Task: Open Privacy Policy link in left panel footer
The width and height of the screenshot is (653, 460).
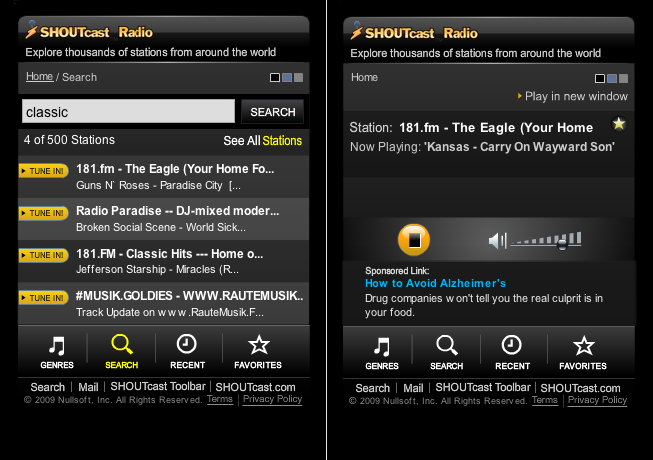Action: (x=272, y=399)
